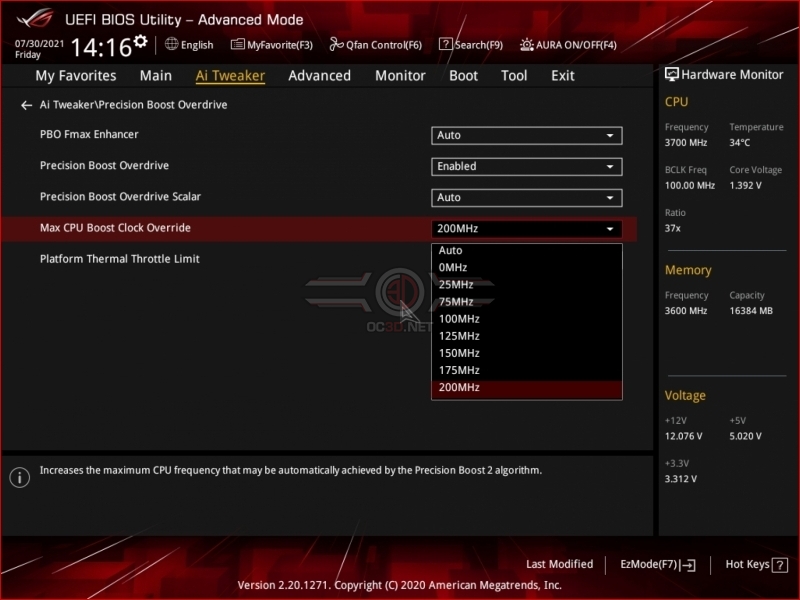Go to the Advanced tab
This screenshot has height=600, width=800.
(319, 76)
